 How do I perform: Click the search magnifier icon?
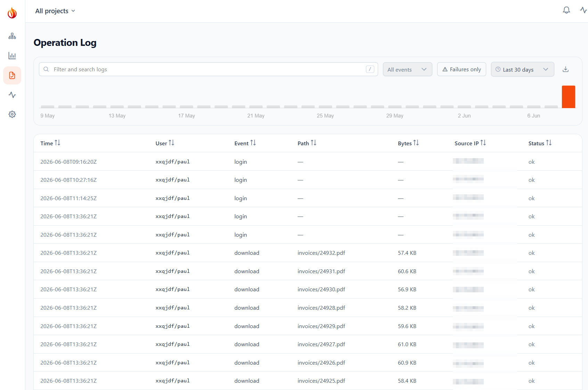pos(46,69)
